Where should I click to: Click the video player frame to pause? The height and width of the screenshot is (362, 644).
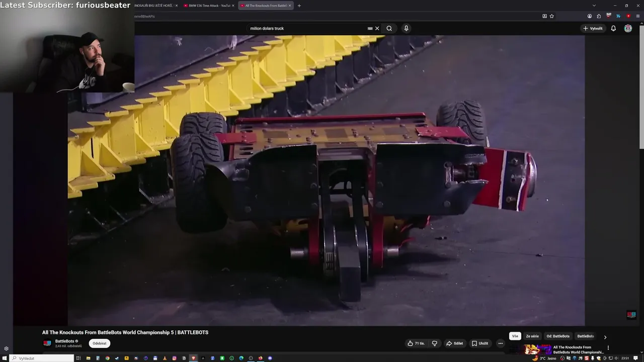(x=326, y=180)
